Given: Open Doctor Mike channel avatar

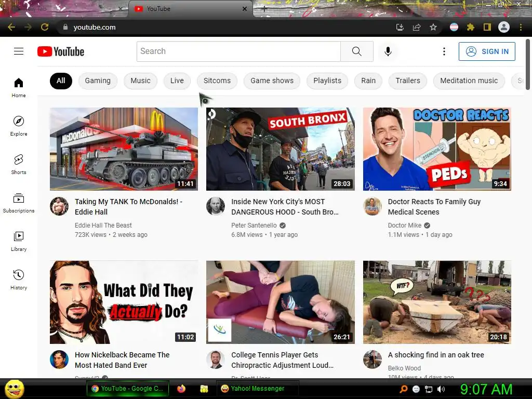Looking at the screenshot, I should [x=373, y=206].
